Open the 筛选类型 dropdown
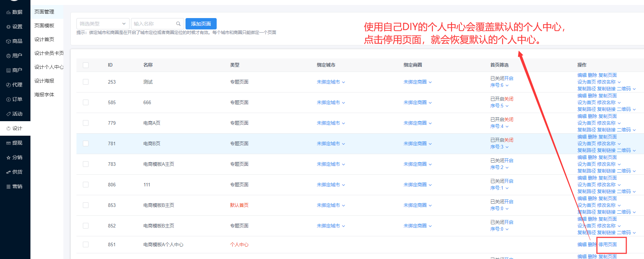 (x=103, y=24)
